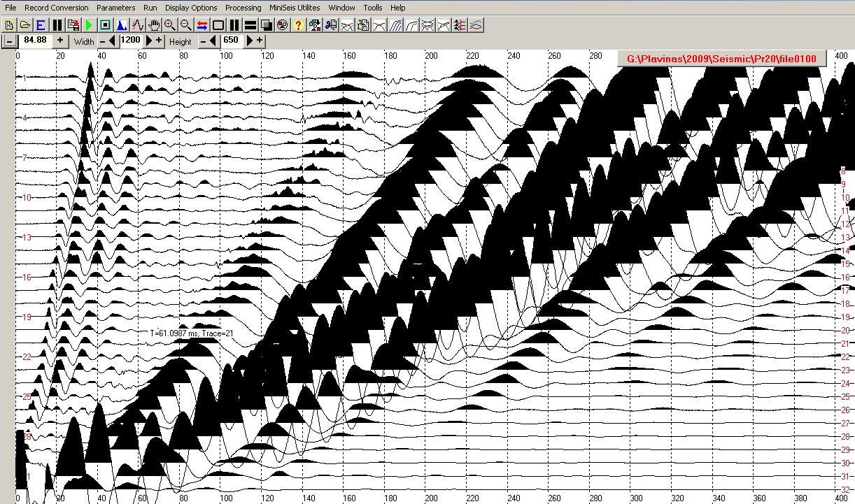Select the hand pan tool

pyautogui.click(x=153, y=25)
